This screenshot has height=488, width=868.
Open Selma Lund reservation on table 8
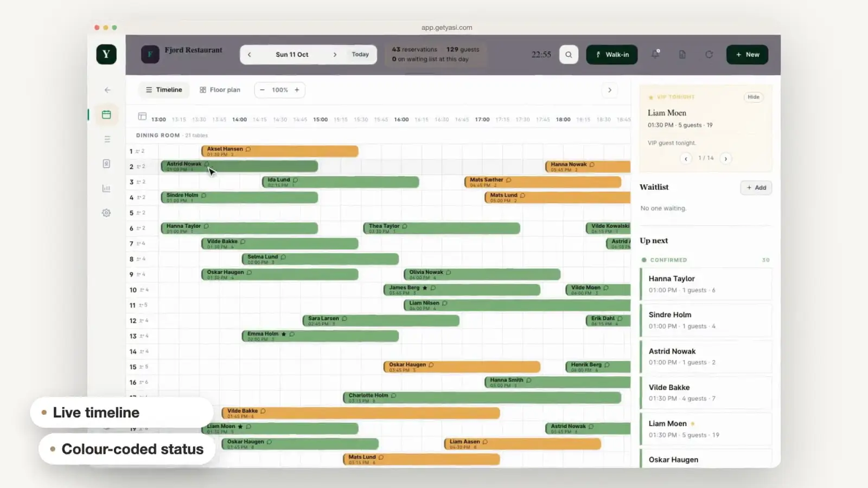(x=320, y=259)
